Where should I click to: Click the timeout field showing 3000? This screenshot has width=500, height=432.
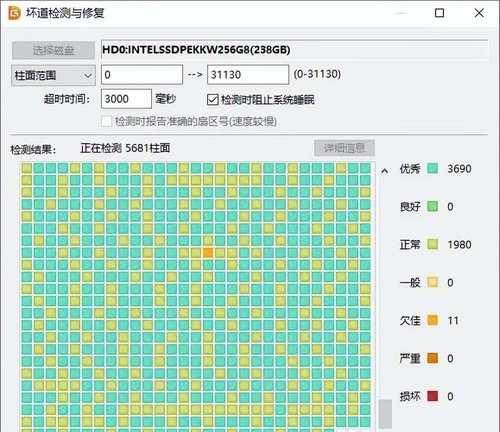tap(126, 99)
